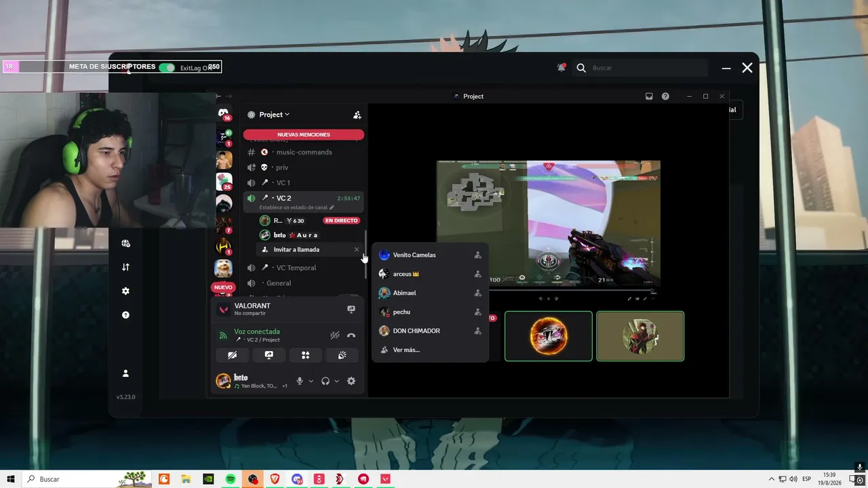Click the NUEVO servers badge
This screenshot has height=488, width=868.
[223, 287]
